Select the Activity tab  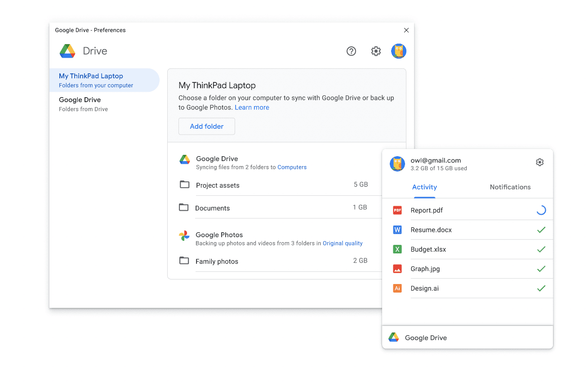click(x=424, y=187)
